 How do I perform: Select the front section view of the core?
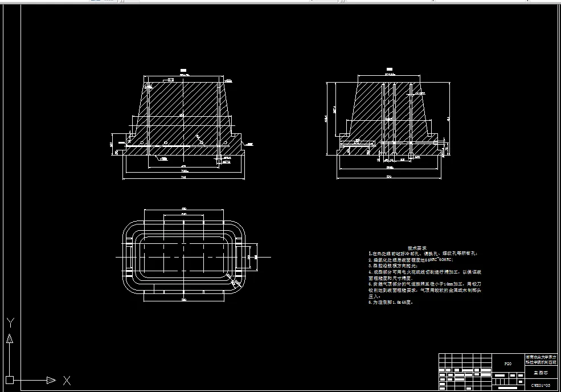(x=183, y=124)
